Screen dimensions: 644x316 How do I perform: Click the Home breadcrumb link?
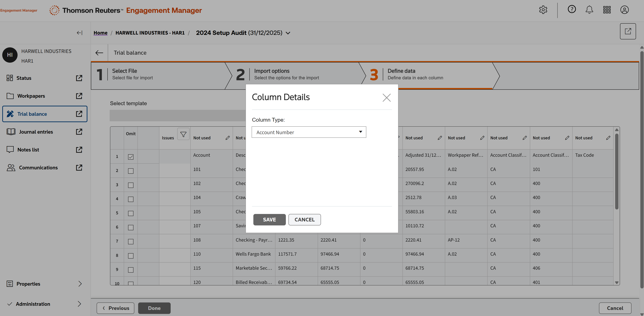[x=100, y=33]
